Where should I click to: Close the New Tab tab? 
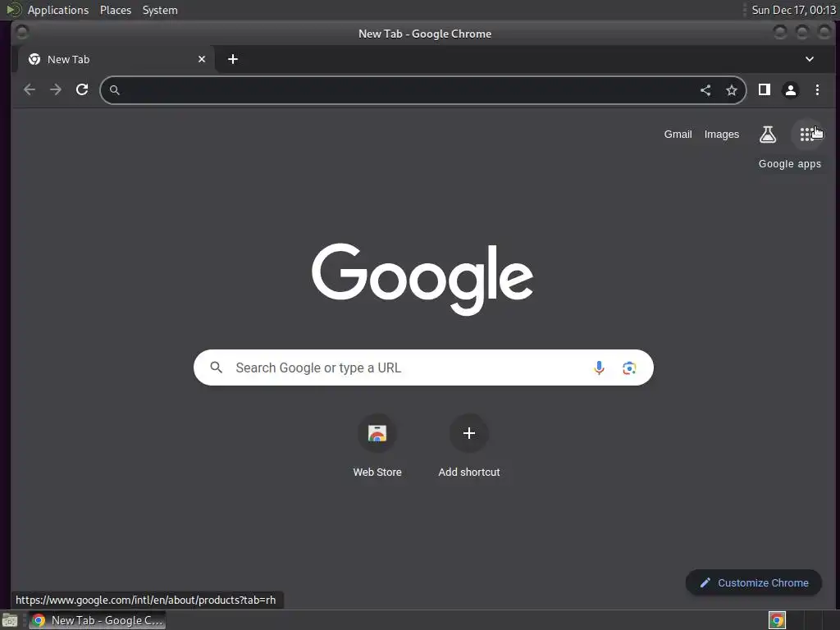tap(202, 59)
